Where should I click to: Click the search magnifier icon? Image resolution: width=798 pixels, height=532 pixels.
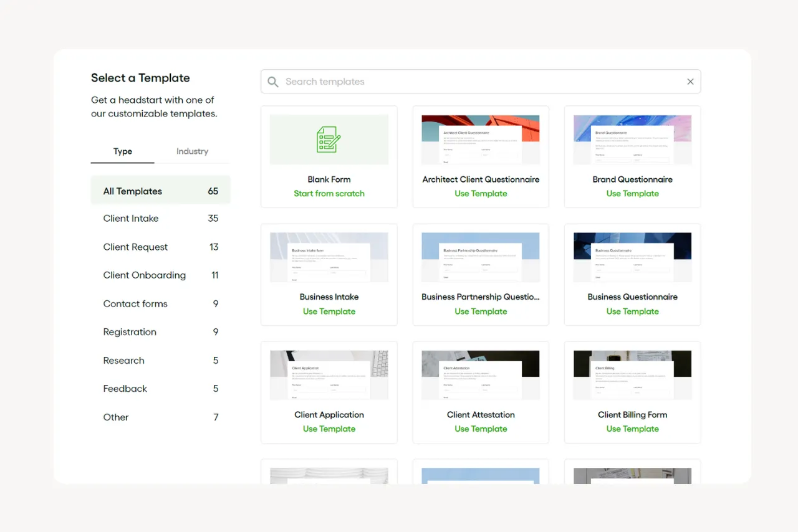[272, 82]
